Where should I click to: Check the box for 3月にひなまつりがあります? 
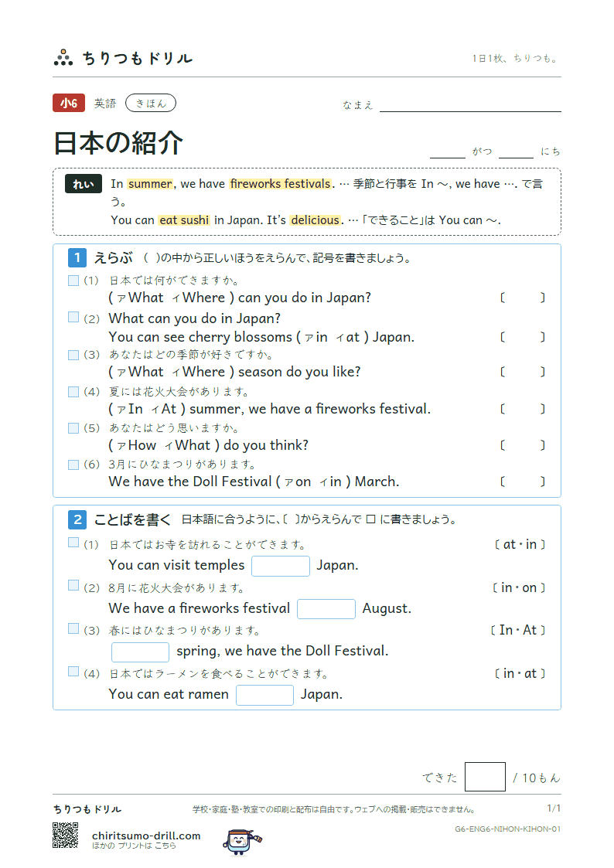(x=73, y=465)
